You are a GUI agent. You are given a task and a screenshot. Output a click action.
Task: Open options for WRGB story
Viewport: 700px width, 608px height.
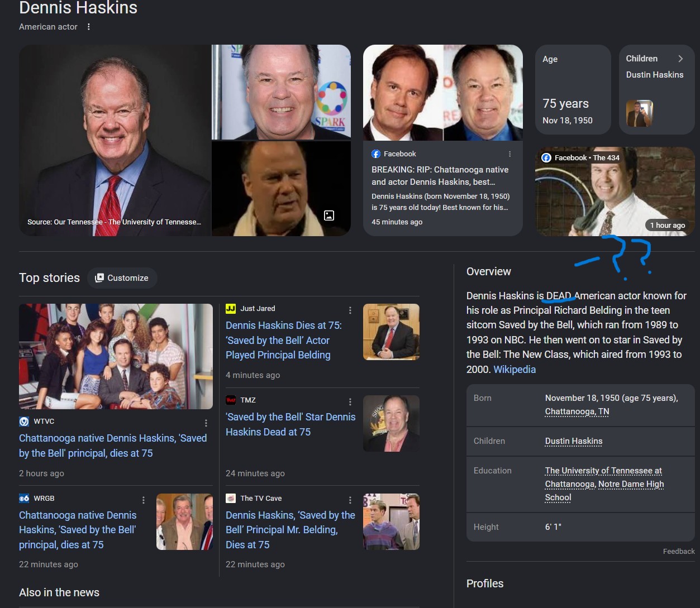click(144, 500)
